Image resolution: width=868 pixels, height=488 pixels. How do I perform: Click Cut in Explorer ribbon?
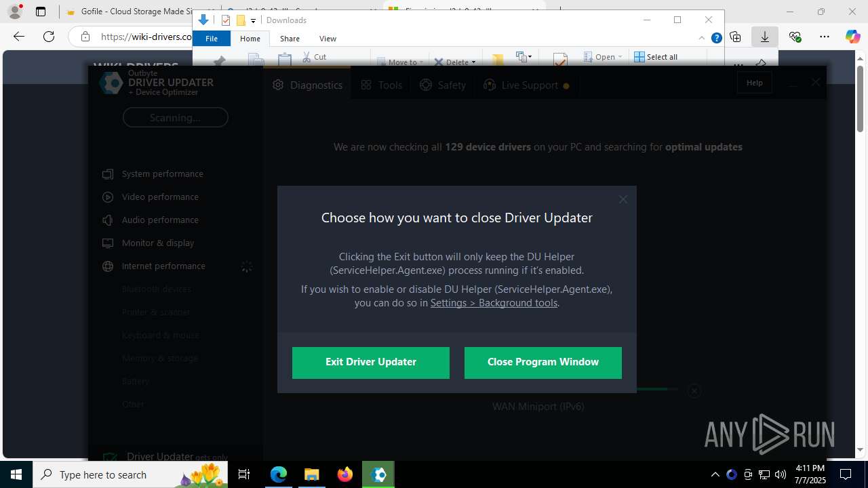(x=314, y=57)
